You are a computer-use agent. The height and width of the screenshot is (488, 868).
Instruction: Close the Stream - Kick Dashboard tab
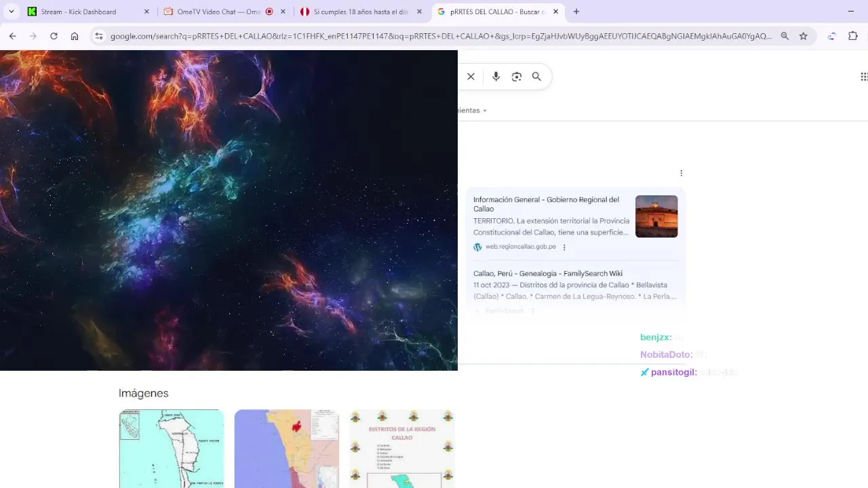pyautogui.click(x=146, y=12)
